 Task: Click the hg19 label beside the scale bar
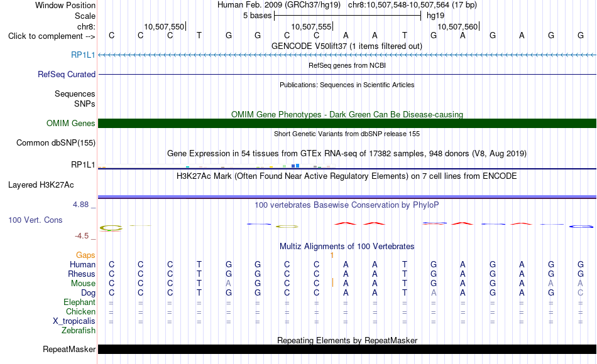click(435, 16)
